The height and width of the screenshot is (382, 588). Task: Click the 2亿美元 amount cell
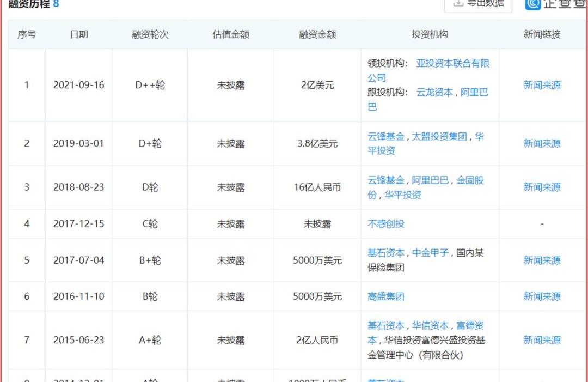[x=317, y=85]
